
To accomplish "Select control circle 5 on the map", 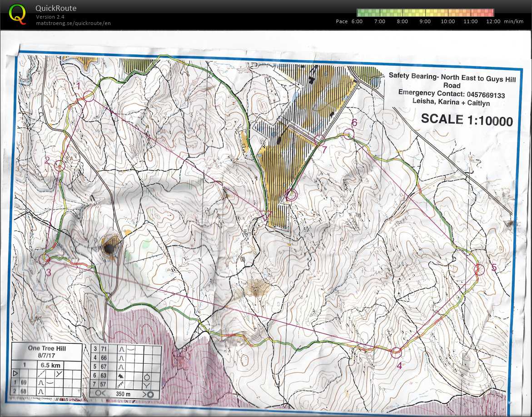I will coord(479,269).
